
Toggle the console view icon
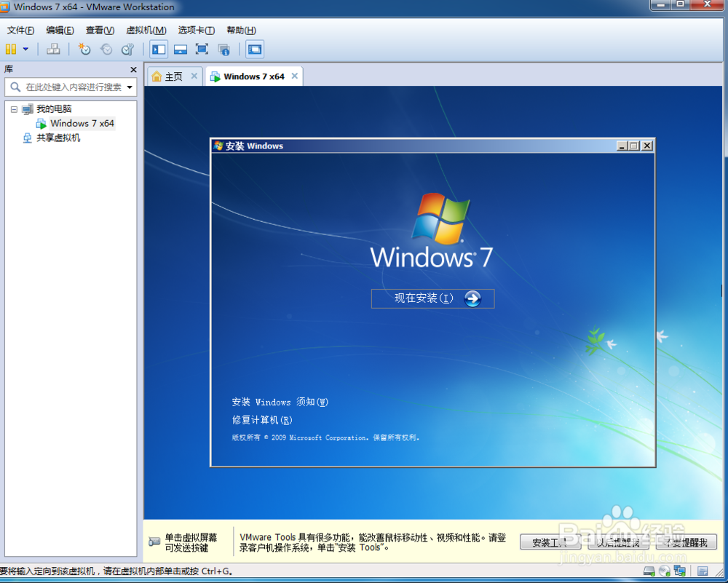click(255, 49)
